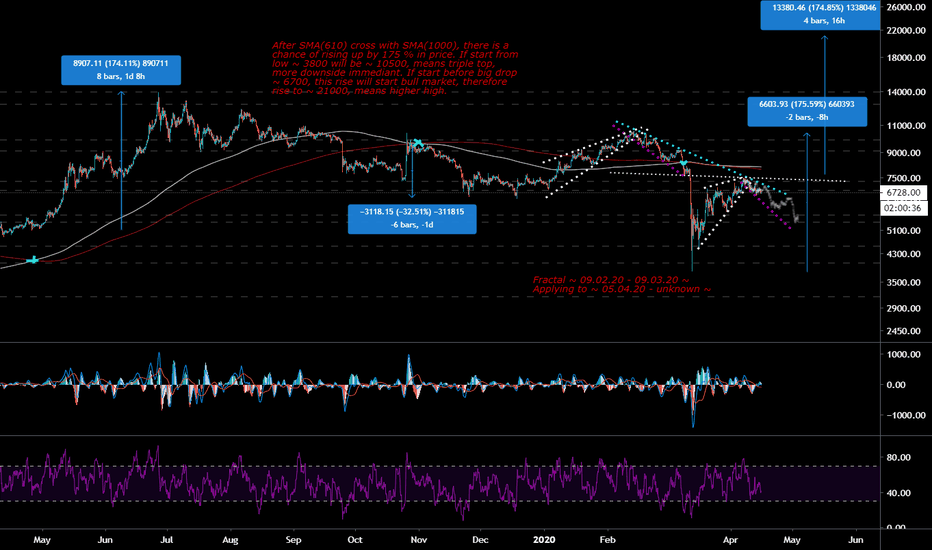Select the Feb label on time axis

point(607,540)
